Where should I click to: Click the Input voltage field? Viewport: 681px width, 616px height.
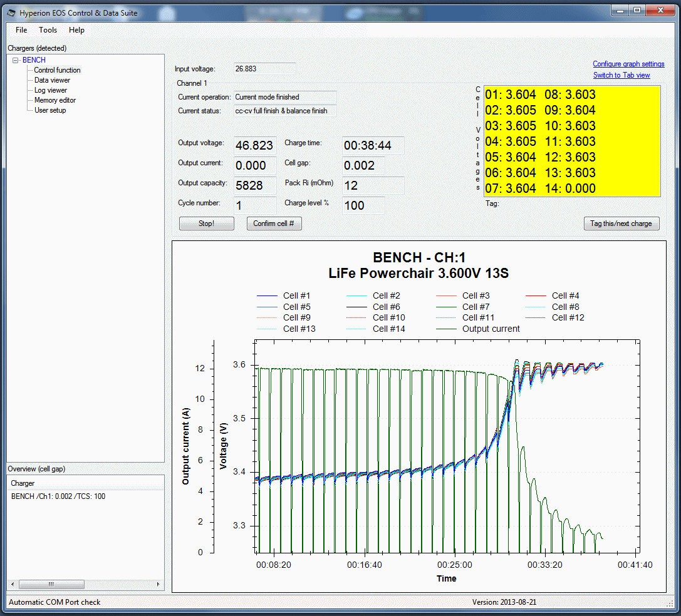(264, 69)
